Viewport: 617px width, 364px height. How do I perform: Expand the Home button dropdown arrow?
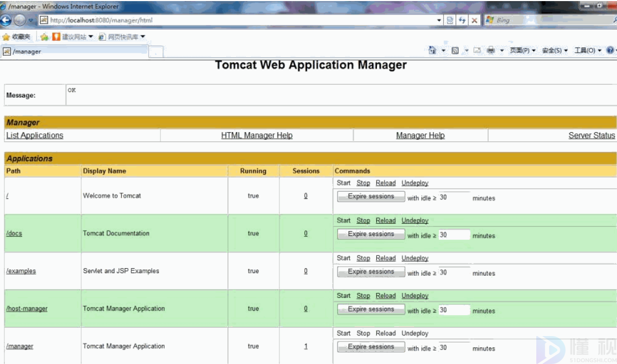[x=444, y=51]
